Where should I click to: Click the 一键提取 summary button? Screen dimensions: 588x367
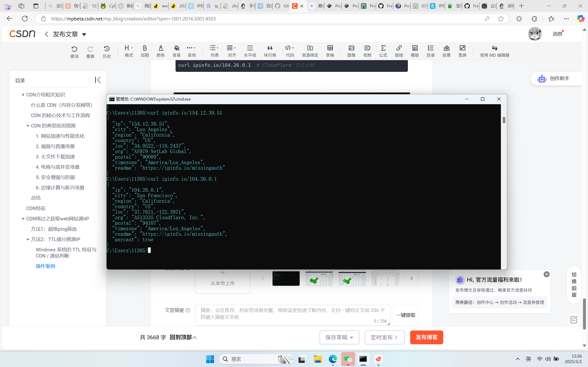[406, 315]
